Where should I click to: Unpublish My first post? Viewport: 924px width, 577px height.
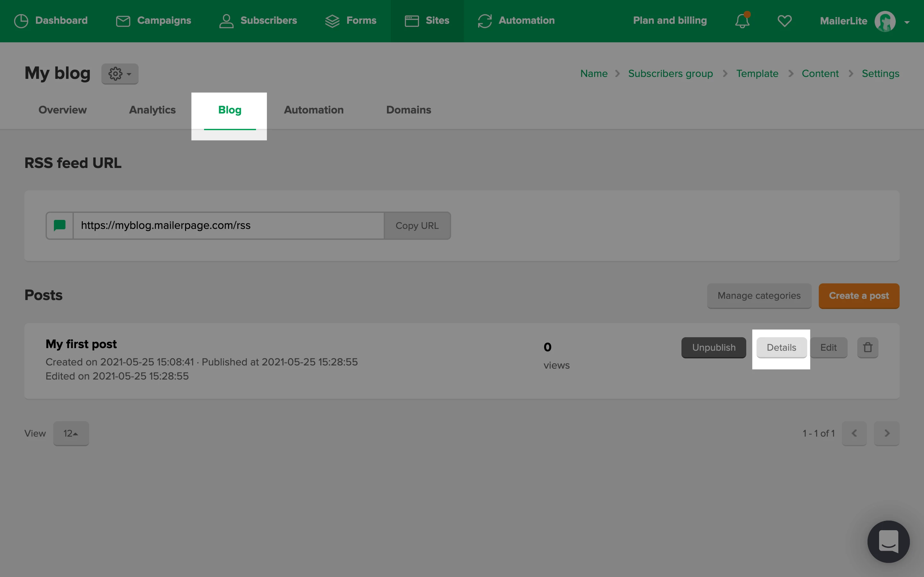point(714,347)
